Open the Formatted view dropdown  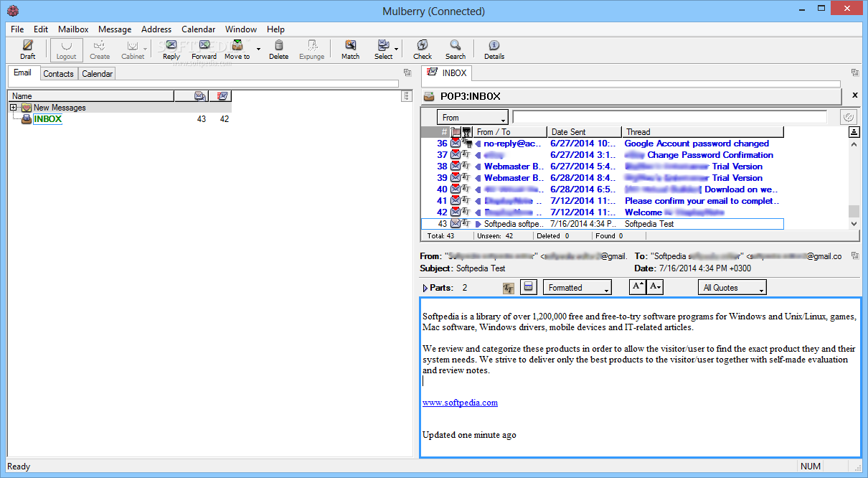point(577,287)
